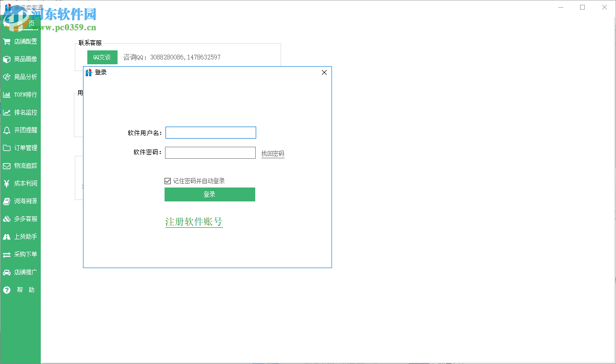Open the 店铺配置 menu item
This screenshot has width=616, height=364.
tap(20, 41)
